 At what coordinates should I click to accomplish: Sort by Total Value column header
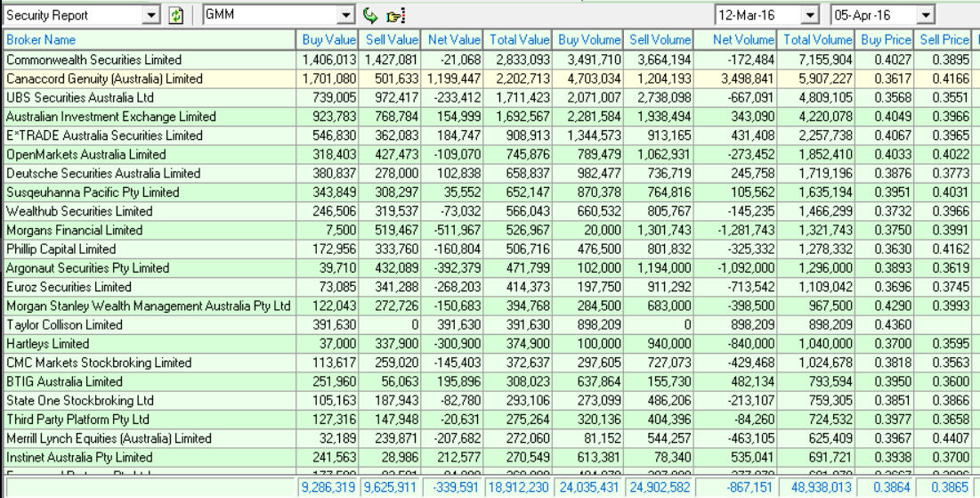pyautogui.click(x=517, y=40)
